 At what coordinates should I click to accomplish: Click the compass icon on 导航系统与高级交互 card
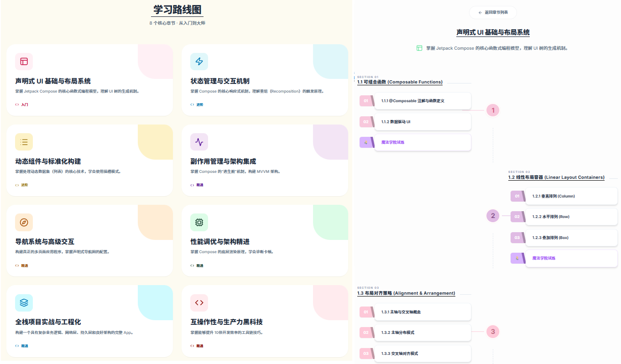coord(24,222)
